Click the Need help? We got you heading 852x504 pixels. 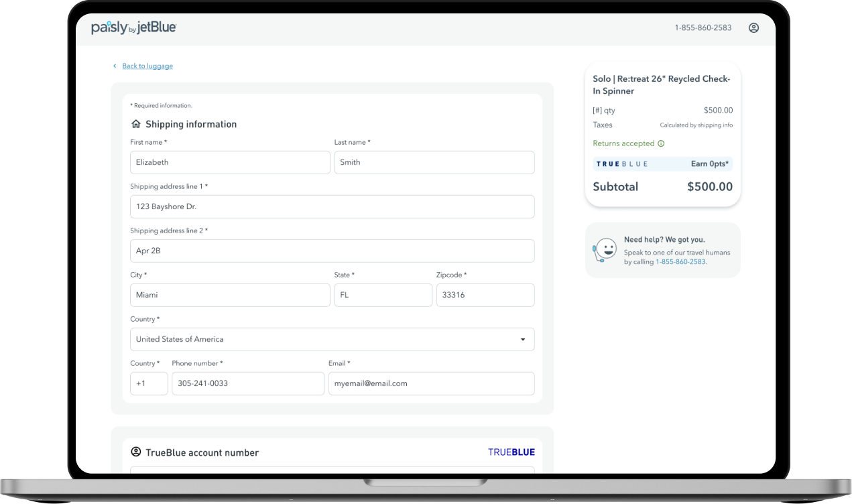tap(664, 239)
